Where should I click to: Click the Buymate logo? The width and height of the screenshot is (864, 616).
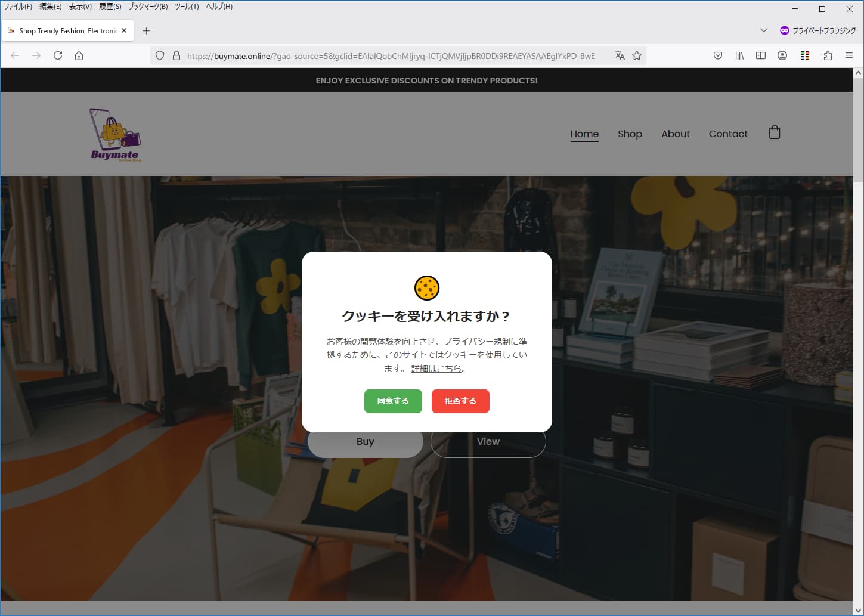point(115,135)
